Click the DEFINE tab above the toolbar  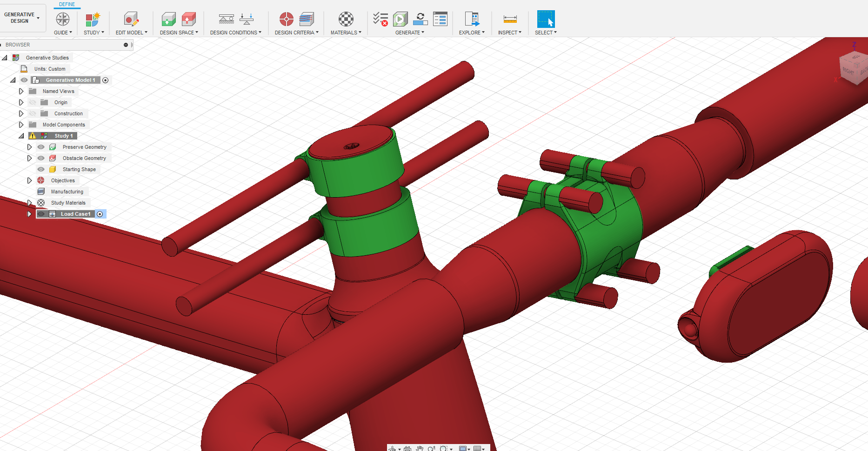click(67, 4)
